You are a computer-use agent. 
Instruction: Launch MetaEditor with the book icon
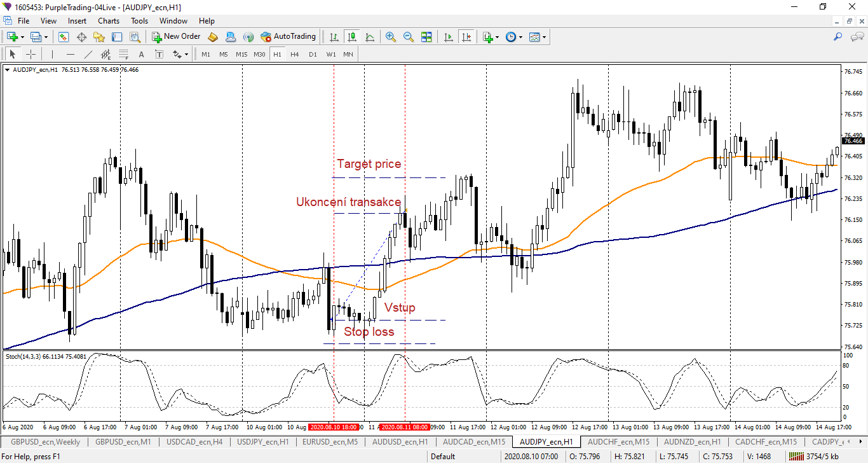pos(213,37)
